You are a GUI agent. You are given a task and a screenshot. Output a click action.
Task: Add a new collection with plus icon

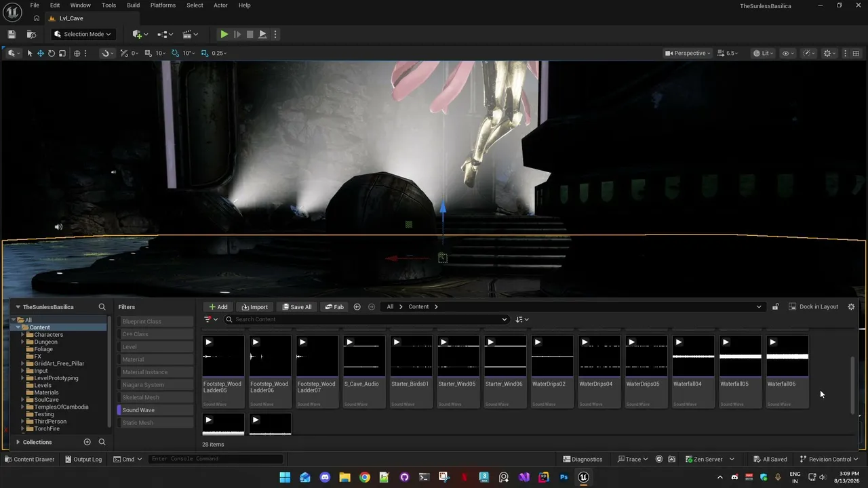(x=87, y=442)
